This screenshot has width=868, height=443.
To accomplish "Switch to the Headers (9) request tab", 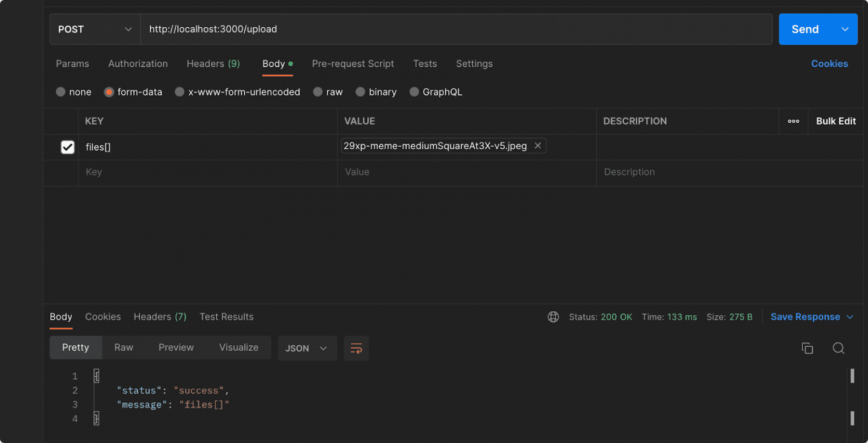I will click(x=213, y=64).
